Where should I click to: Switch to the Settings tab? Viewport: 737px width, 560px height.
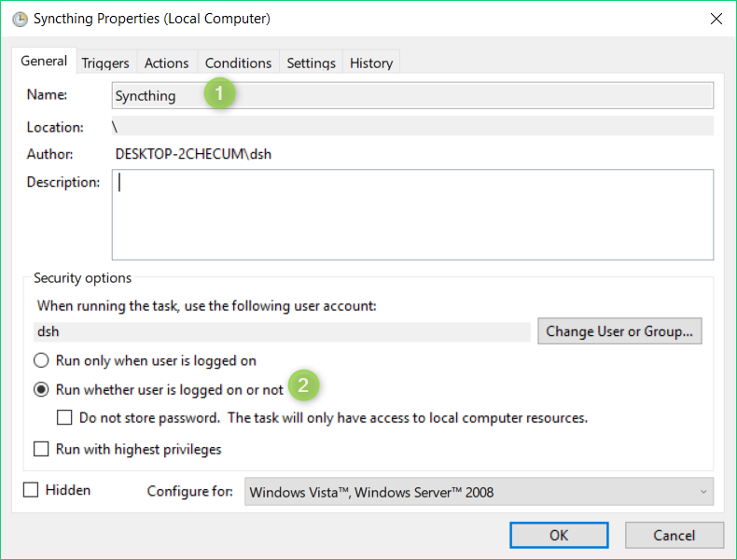pos(312,63)
